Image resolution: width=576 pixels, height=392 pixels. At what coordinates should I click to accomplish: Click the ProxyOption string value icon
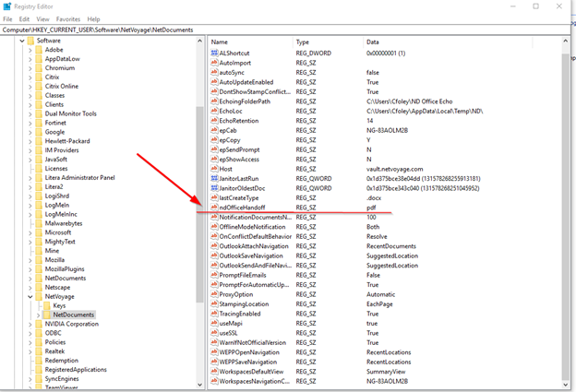pyautogui.click(x=214, y=294)
